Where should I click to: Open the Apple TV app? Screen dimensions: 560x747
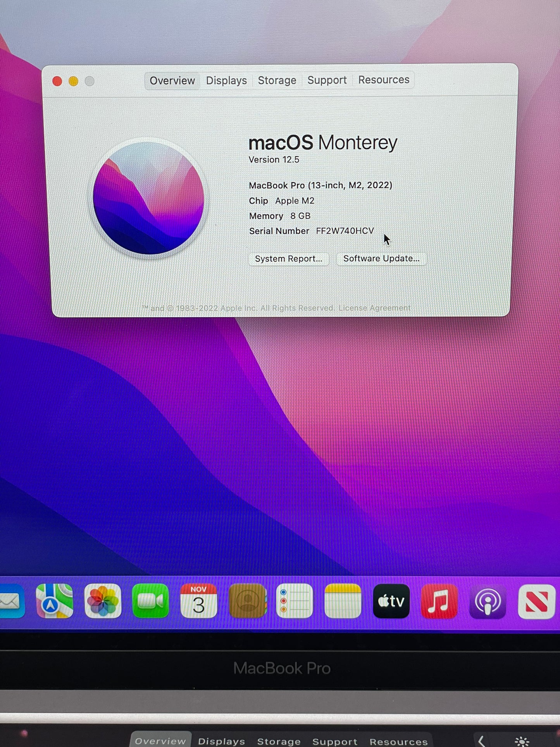click(x=391, y=601)
